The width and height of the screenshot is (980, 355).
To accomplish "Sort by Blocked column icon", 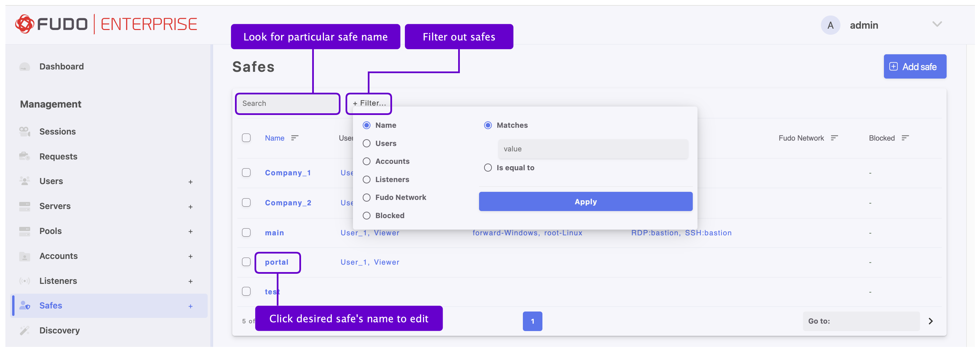I will click(905, 138).
